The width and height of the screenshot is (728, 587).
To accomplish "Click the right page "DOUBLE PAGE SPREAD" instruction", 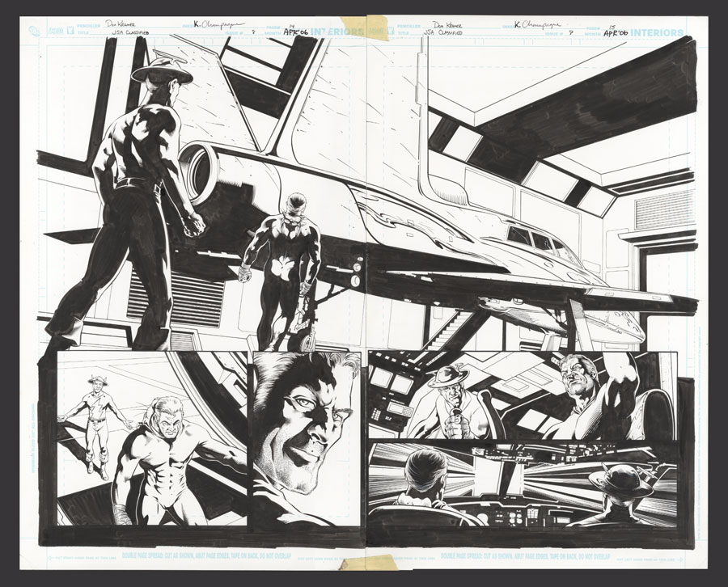I will [525, 555].
